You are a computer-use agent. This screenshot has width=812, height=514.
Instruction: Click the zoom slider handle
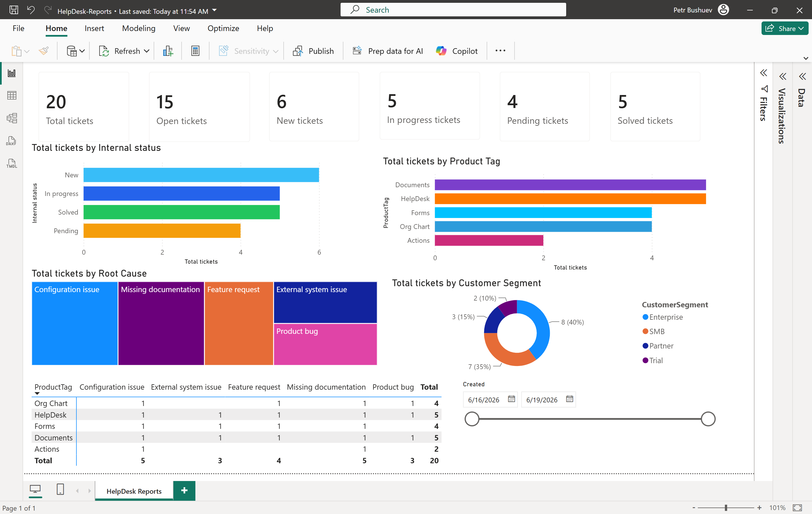(726, 508)
